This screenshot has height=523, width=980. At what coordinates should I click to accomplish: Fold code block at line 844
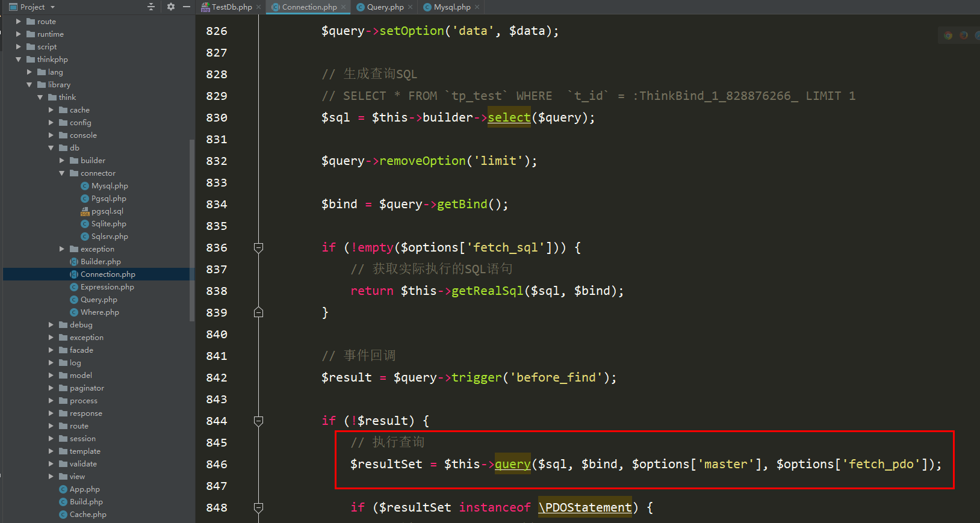click(258, 421)
